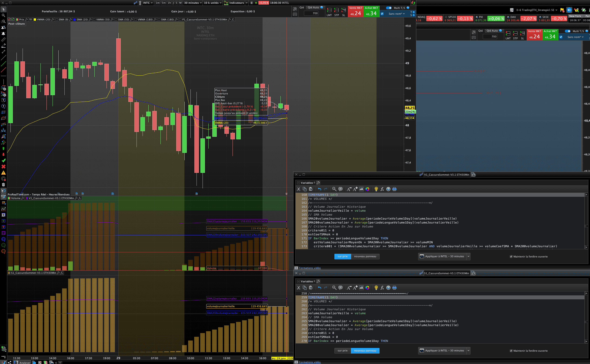Screen dimensions: 590x364
Task: Toggle the Multi T/S switch in top order bar
Action: point(389,8)
